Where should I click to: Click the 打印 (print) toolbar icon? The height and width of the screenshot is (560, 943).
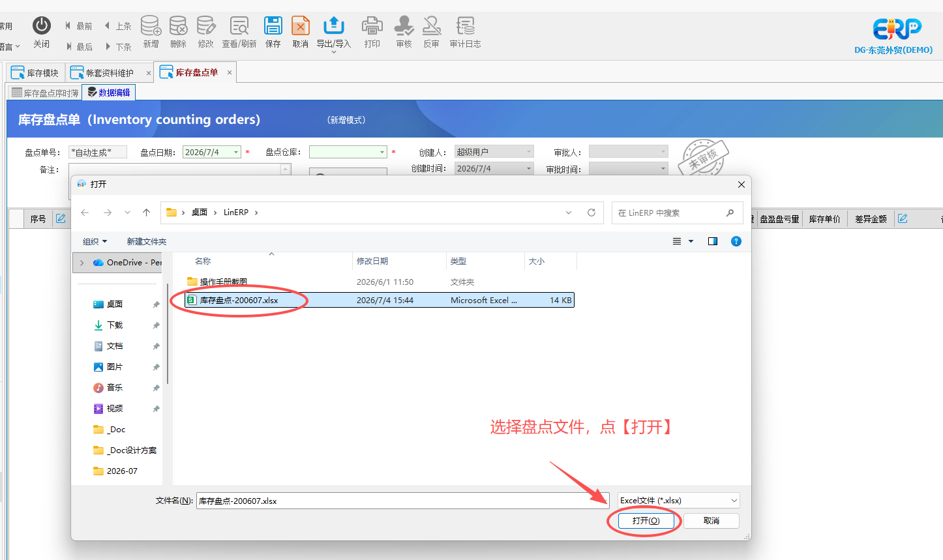[x=372, y=32]
